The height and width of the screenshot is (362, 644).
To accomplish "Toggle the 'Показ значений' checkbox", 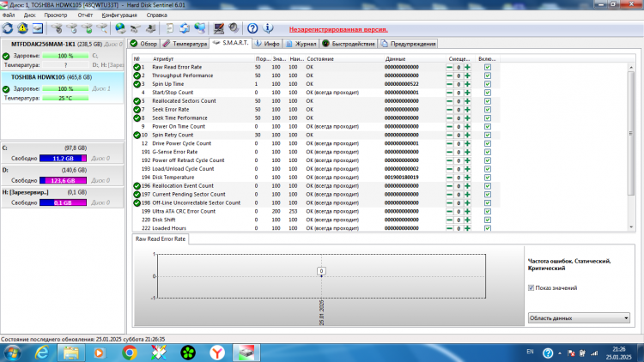I will tap(531, 287).
